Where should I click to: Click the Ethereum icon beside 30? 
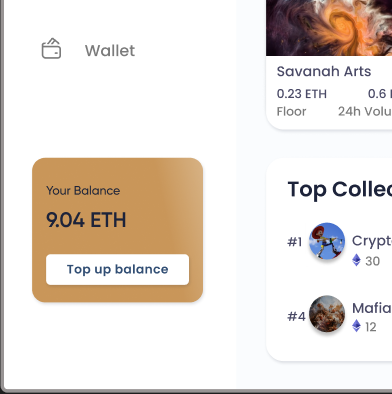[x=356, y=260]
